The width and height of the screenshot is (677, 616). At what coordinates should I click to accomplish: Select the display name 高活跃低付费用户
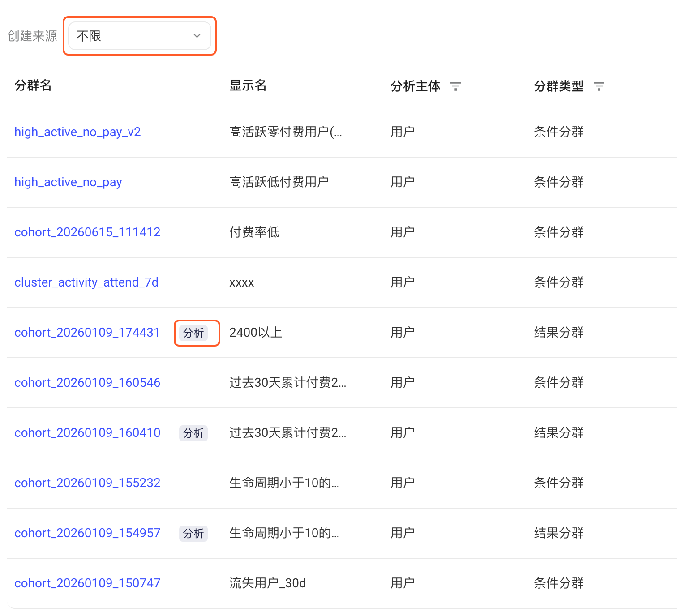point(279,182)
